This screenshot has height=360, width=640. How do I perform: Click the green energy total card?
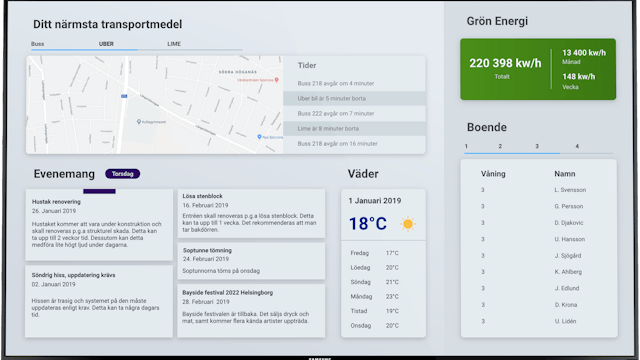point(538,69)
